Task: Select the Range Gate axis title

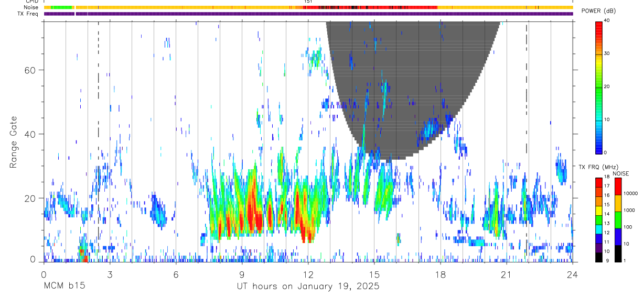Action: pyautogui.click(x=14, y=141)
